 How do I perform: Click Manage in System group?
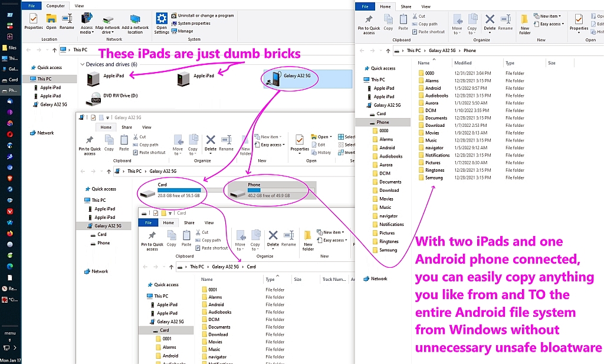click(182, 31)
